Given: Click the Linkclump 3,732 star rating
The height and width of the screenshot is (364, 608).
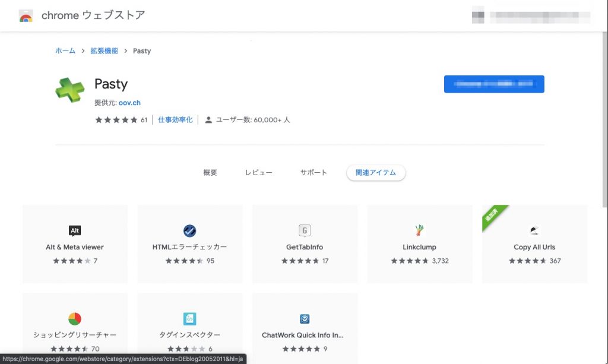Looking at the screenshot, I should (x=410, y=261).
